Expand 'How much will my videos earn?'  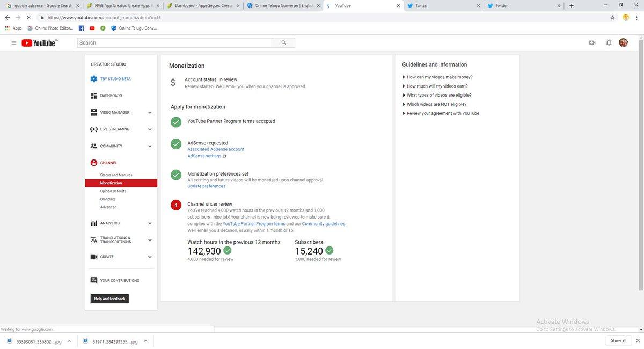(435, 86)
